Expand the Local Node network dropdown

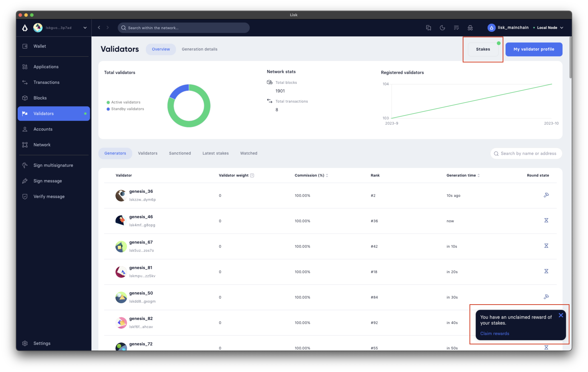pyautogui.click(x=548, y=28)
